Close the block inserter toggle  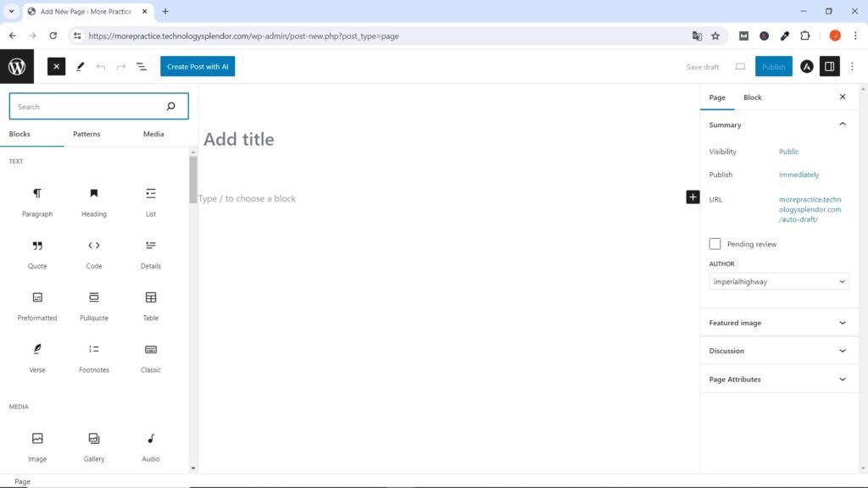click(57, 67)
